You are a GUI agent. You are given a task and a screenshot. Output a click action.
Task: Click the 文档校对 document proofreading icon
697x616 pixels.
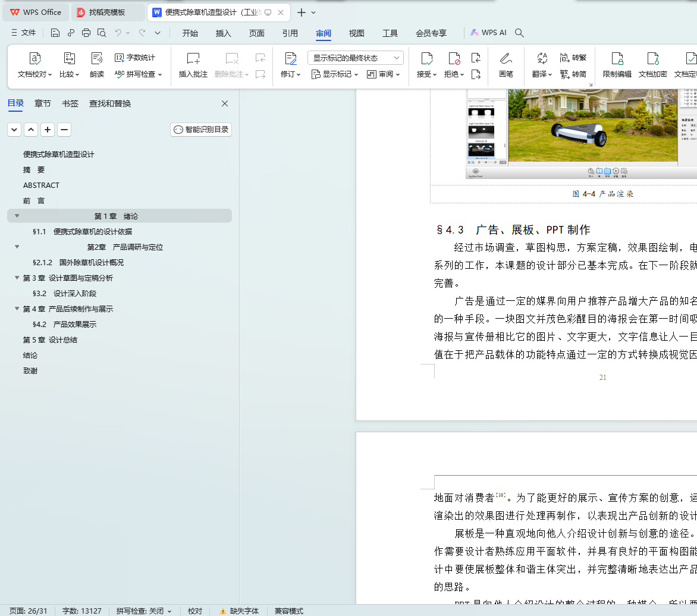pos(35,58)
